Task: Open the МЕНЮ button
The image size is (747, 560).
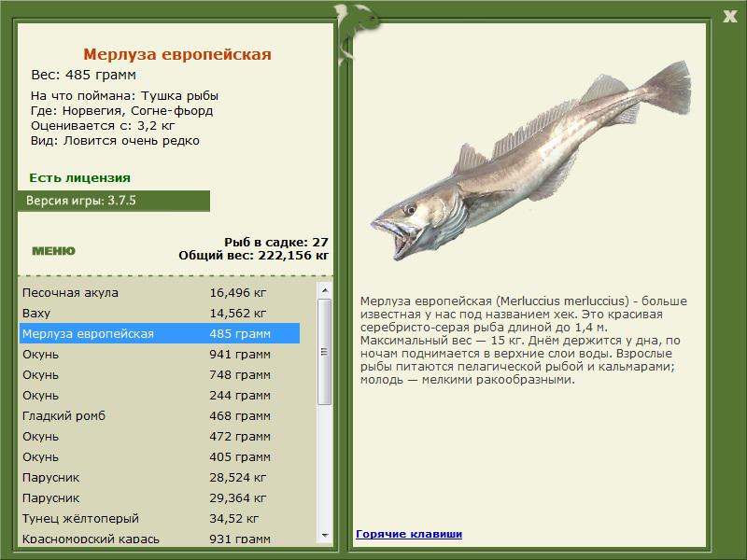Action: [x=53, y=251]
